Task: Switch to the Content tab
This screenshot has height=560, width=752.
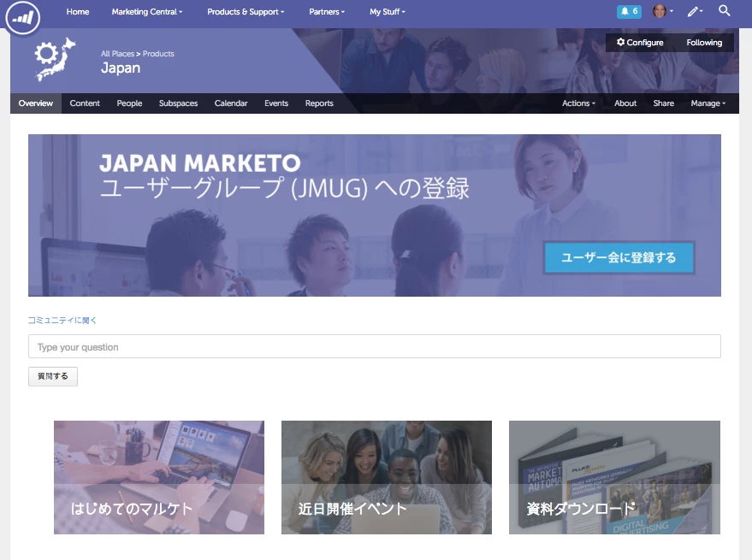Action: (x=85, y=103)
